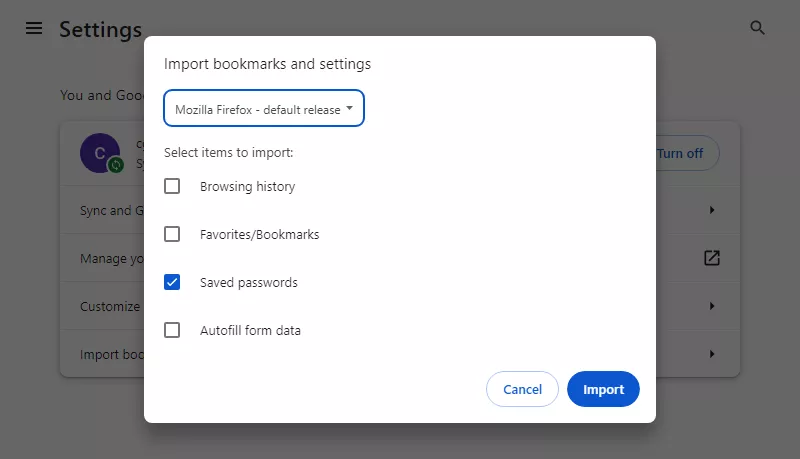Click the Autofill form data label
This screenshot has height=459, width=800.
250,330
